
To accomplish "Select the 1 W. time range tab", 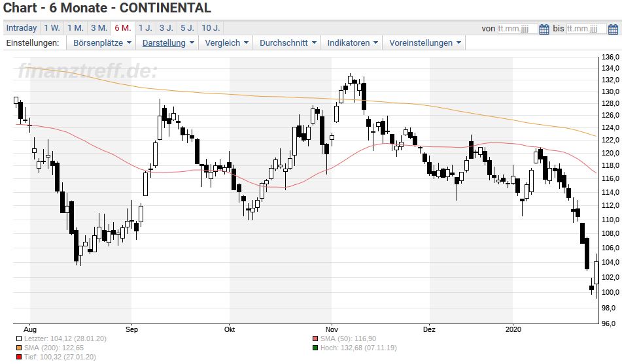I will [x=52, y=28].
